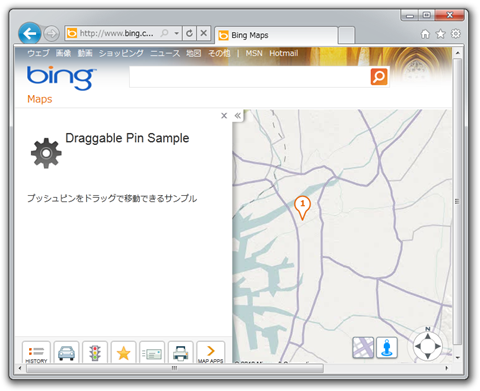Click the horizontal scrollbar left arrow
The image size is (480, 391).
[x=20, y=368]
